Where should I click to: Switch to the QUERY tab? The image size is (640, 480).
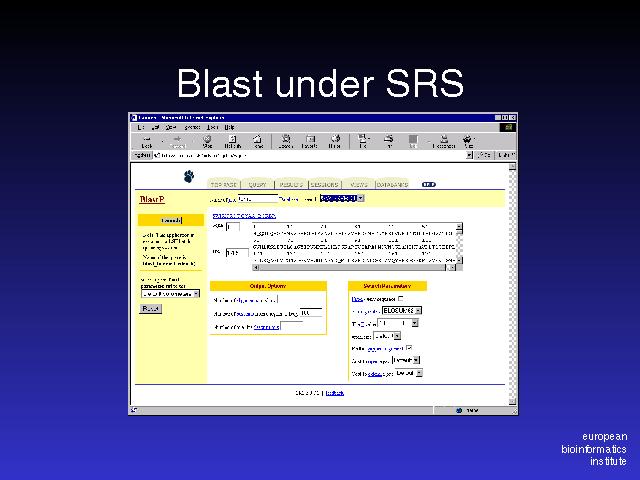(x=258, y=185)
